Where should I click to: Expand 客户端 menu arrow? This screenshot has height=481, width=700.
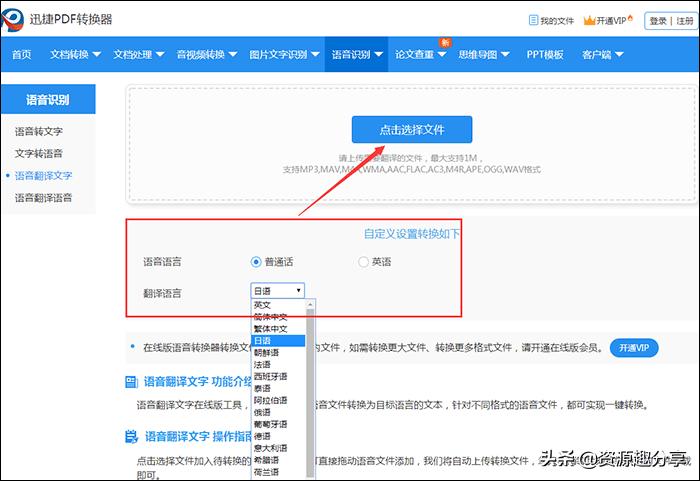(x=619, y=54)
